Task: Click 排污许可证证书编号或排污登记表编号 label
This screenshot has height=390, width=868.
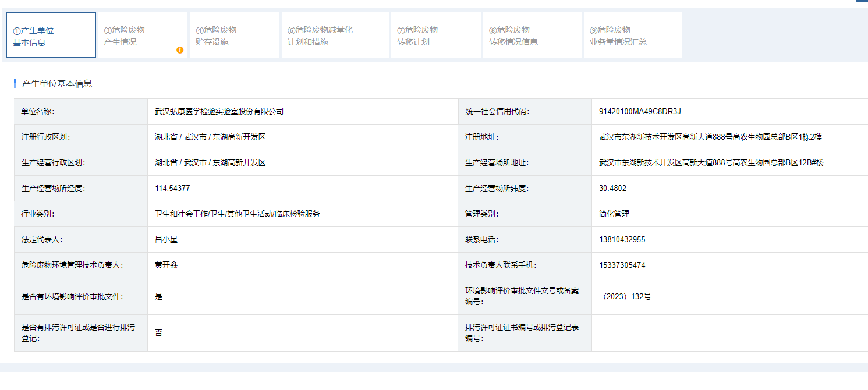Action: (522, 333)
